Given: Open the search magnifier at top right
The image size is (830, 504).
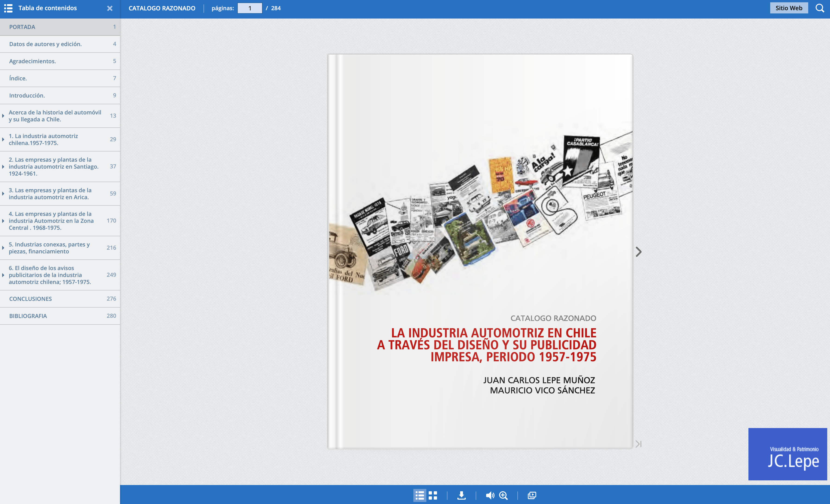Looking at the screenshot, I should (820, 8).
